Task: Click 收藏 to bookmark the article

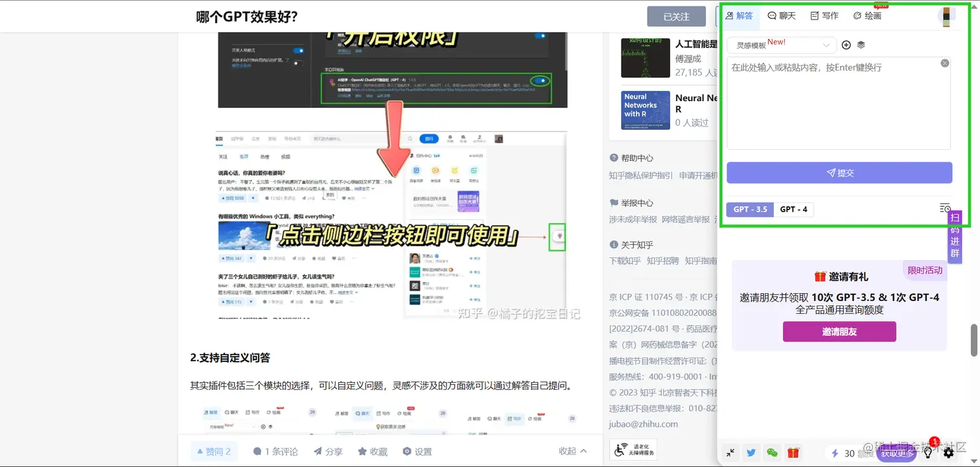Action: (x=372, y=451)
